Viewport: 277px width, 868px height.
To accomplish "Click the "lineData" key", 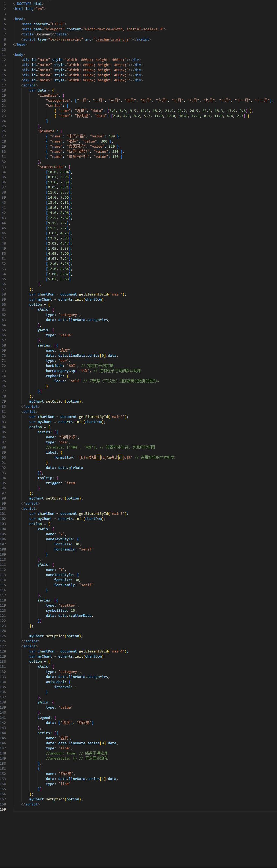I will 49,95.
